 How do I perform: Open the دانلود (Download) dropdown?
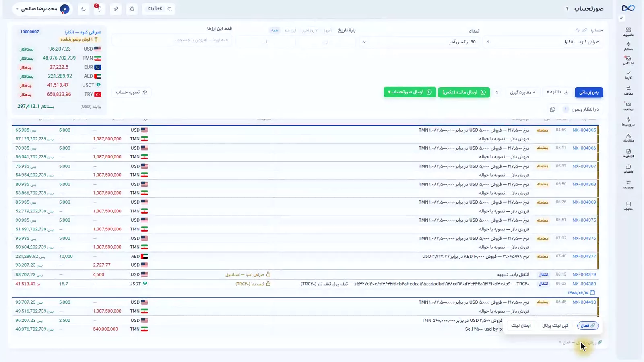[557, 92]
